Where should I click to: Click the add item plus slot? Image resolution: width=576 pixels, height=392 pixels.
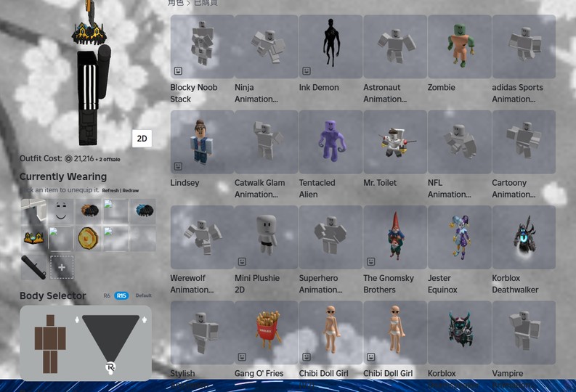click(x=62, y=267)
